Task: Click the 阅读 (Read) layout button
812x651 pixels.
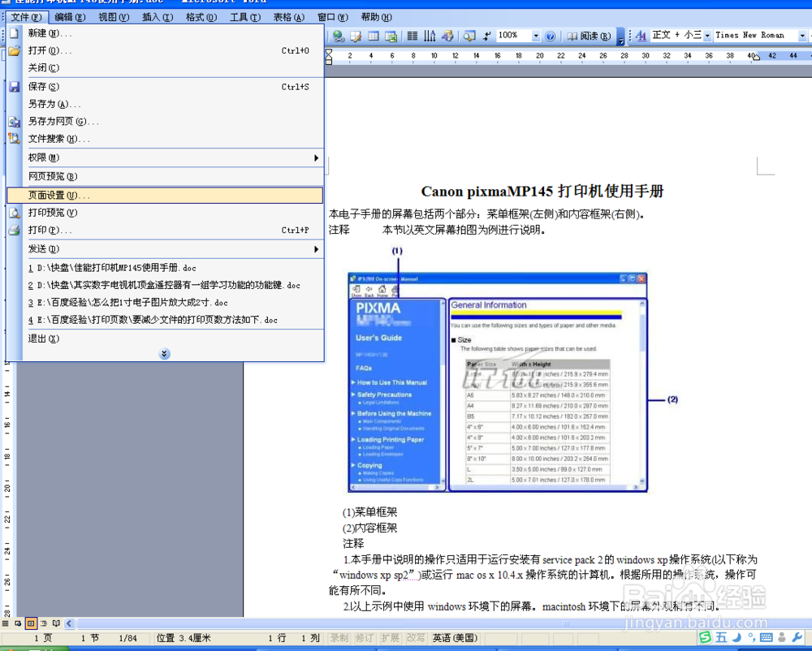Action: coord(589,36)
